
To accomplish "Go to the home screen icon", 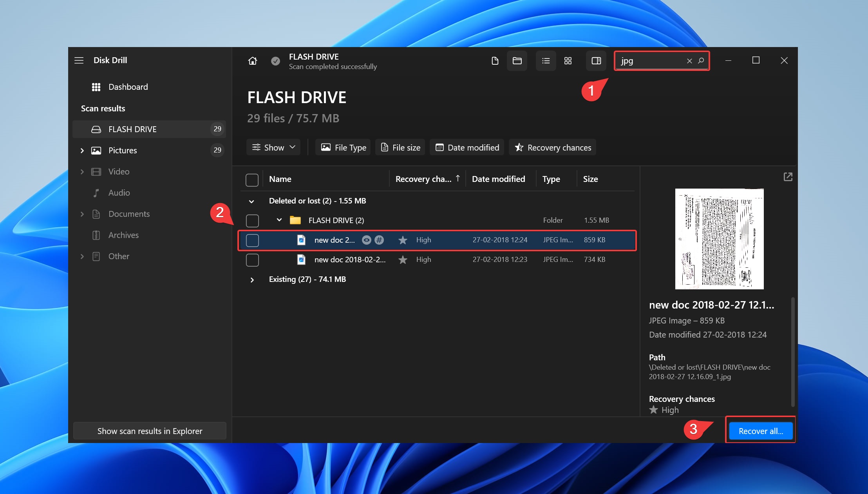I will tap(253, 61).
